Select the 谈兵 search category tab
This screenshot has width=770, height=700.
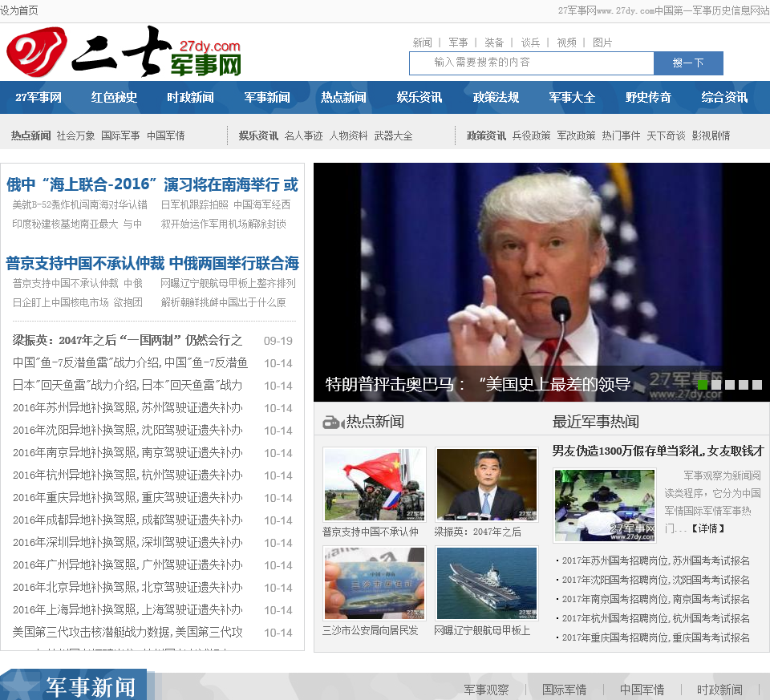(x=530, y=42)
